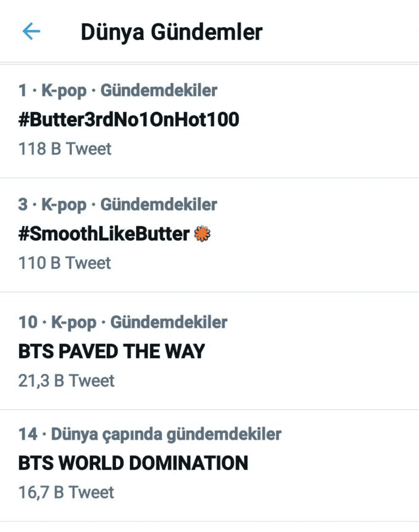
Task: Click the "Gündemdekiler" label in rank 3 trend
Action: click(x=159, y=205)
